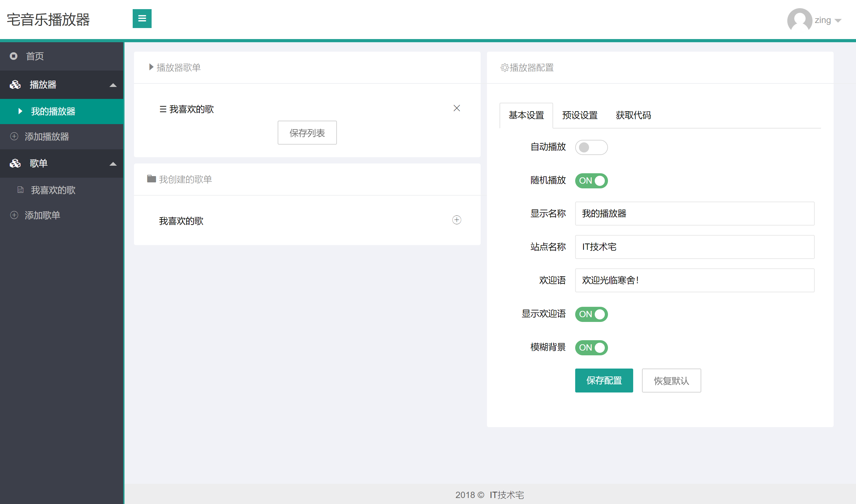The height and width of the screenshot is (504, 856).
Task: Collapse the 歌单 sidebar section
Action: 113,164
